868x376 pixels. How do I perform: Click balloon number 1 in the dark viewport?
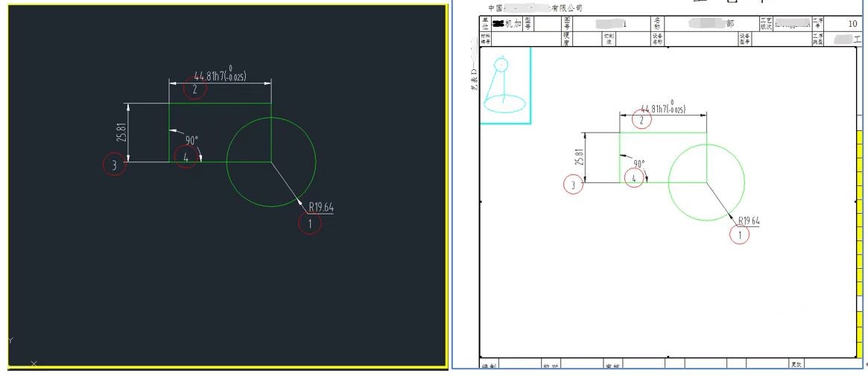310,223
